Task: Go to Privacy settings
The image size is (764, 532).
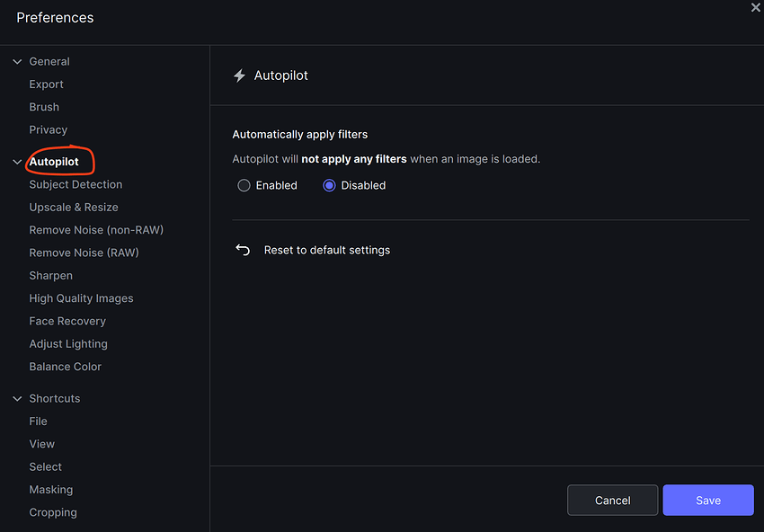Action: (x=48, y=130)
